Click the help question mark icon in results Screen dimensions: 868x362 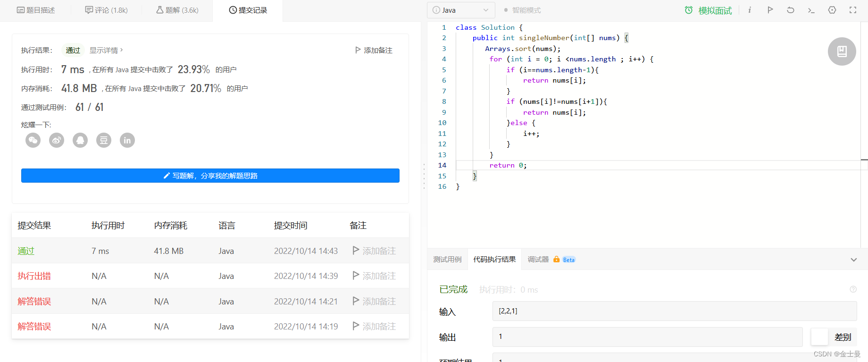[853, 289]
